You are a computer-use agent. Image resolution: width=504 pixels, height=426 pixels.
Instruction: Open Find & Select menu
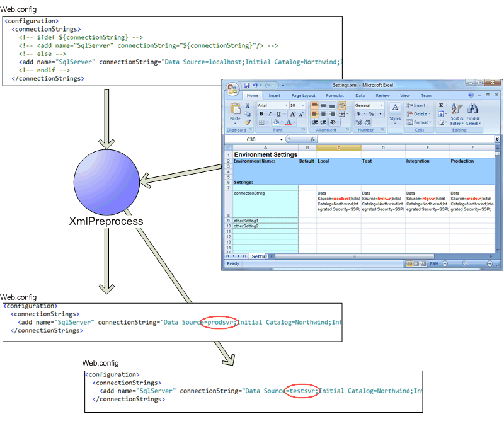(x=473, y=114)
